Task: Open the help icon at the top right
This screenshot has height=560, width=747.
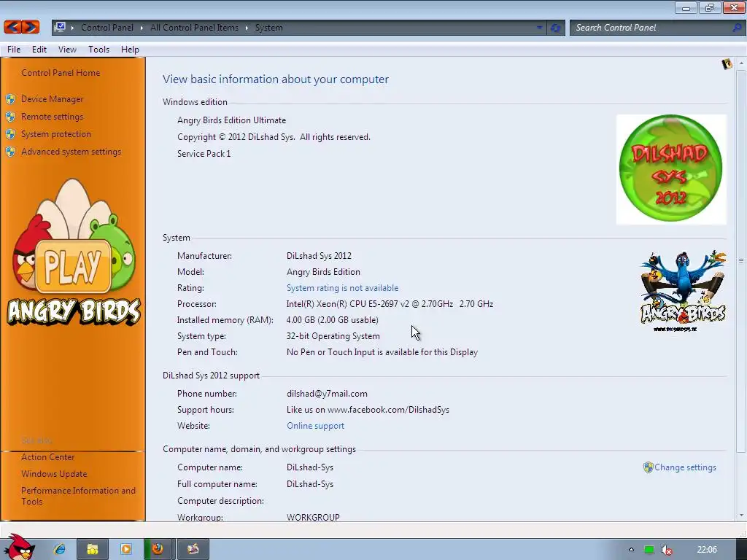Action: (727, 64)
